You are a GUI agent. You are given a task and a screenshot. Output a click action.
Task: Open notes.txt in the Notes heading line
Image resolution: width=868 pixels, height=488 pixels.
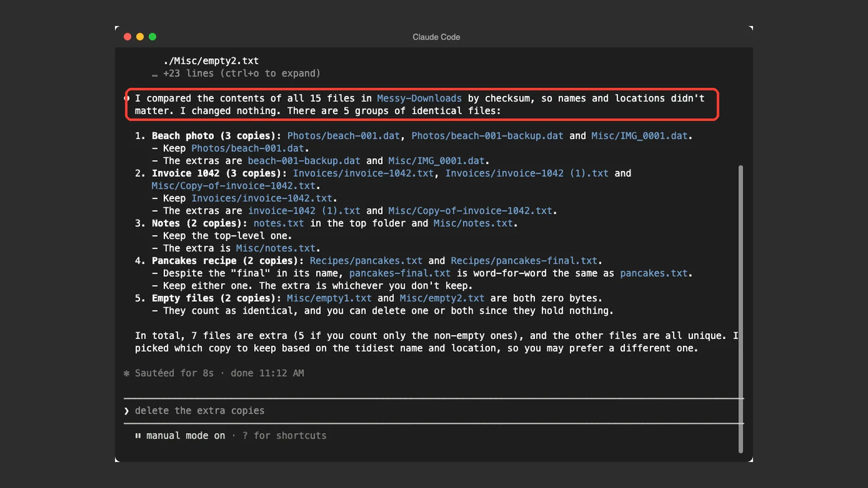pyautogui.click(x=279, y=223)
